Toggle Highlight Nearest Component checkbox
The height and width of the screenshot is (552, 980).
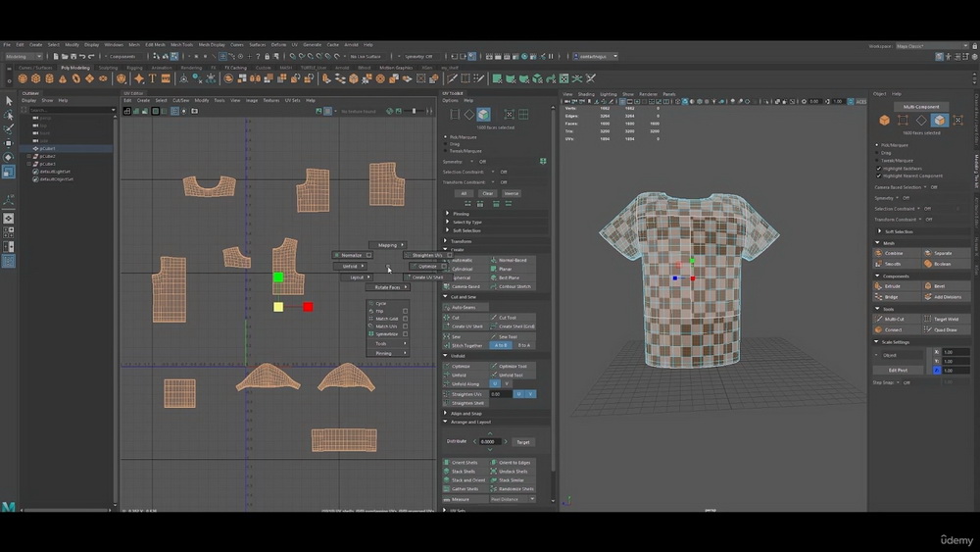pos(879,176)
